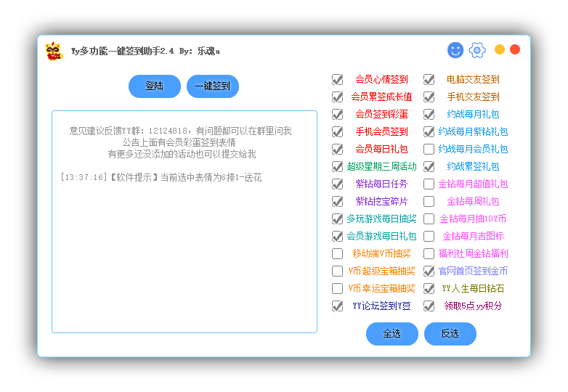Disable the 紫钻每日任务 checkbox
Screen dimensions: 568x392
(338, 184)
